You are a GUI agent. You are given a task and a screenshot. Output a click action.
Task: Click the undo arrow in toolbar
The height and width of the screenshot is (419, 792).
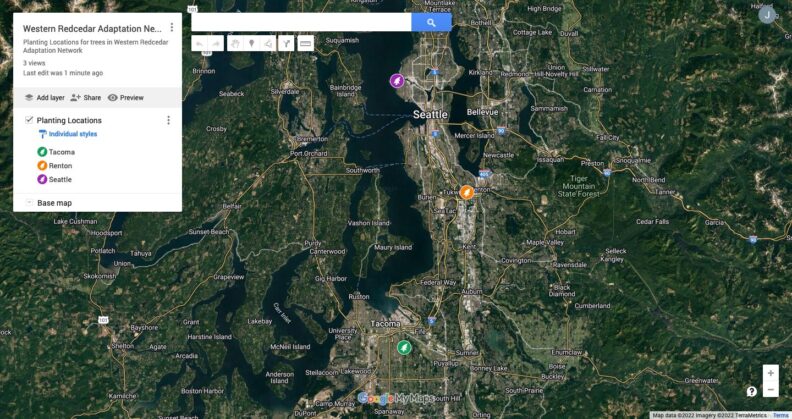[200, 44]
